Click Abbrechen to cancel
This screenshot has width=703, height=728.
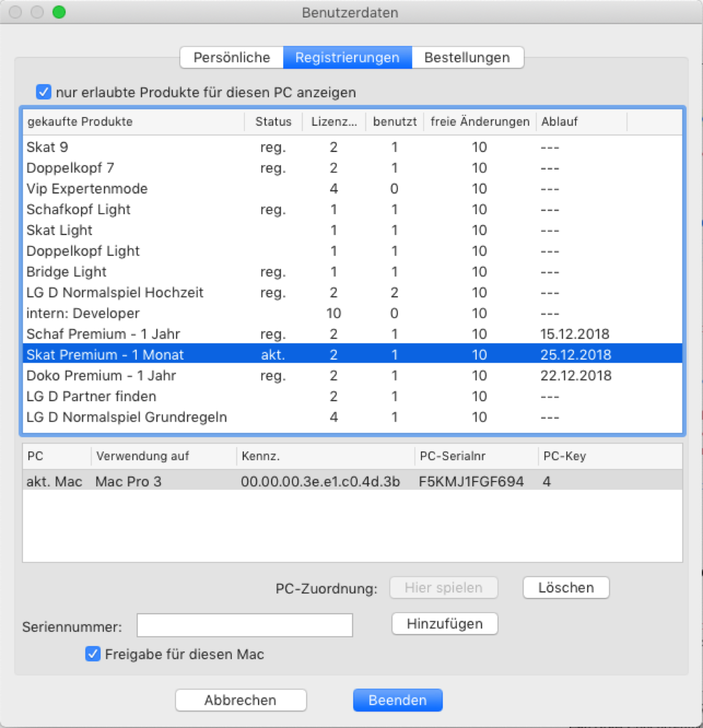tap(240, 700)
